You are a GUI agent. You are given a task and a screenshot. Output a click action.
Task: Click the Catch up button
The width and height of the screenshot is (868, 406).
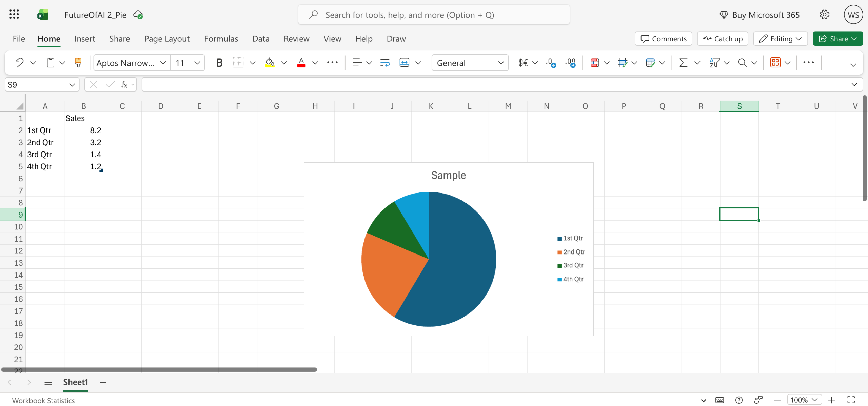pyautogui.click(x=723, y=39)
